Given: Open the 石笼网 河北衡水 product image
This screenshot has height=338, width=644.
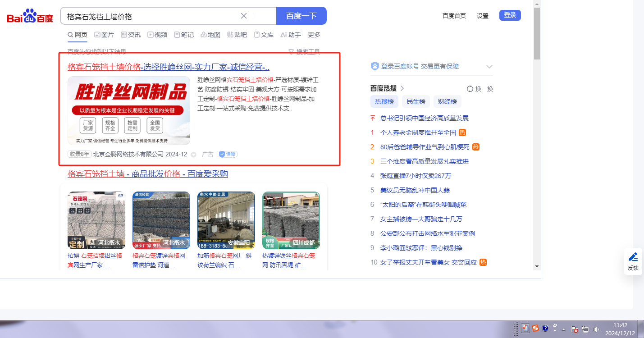Looking at the screenshot, I should pos(96,220).
